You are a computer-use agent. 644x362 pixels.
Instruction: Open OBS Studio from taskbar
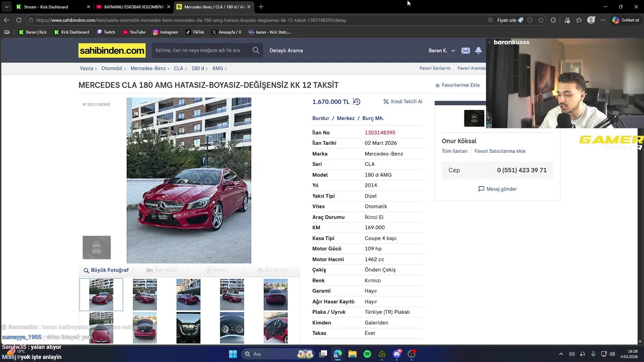[412, 354]
